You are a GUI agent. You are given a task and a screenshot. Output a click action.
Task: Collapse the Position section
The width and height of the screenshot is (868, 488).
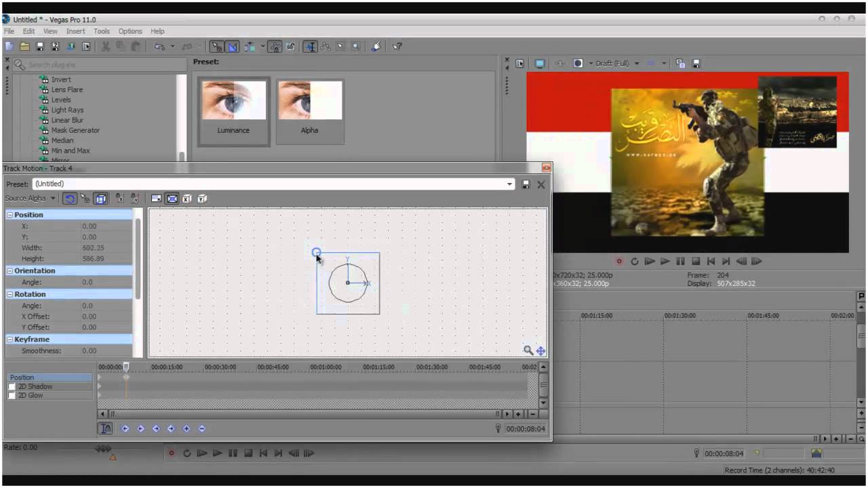[10, 215]
